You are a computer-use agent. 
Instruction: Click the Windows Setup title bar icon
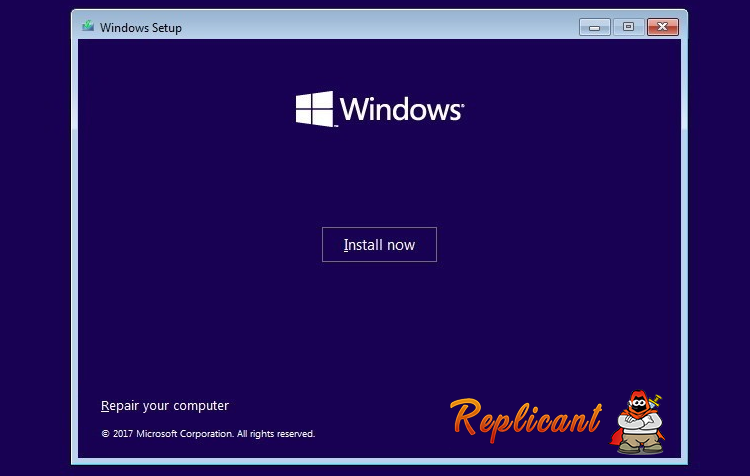(x=88, y=27)
